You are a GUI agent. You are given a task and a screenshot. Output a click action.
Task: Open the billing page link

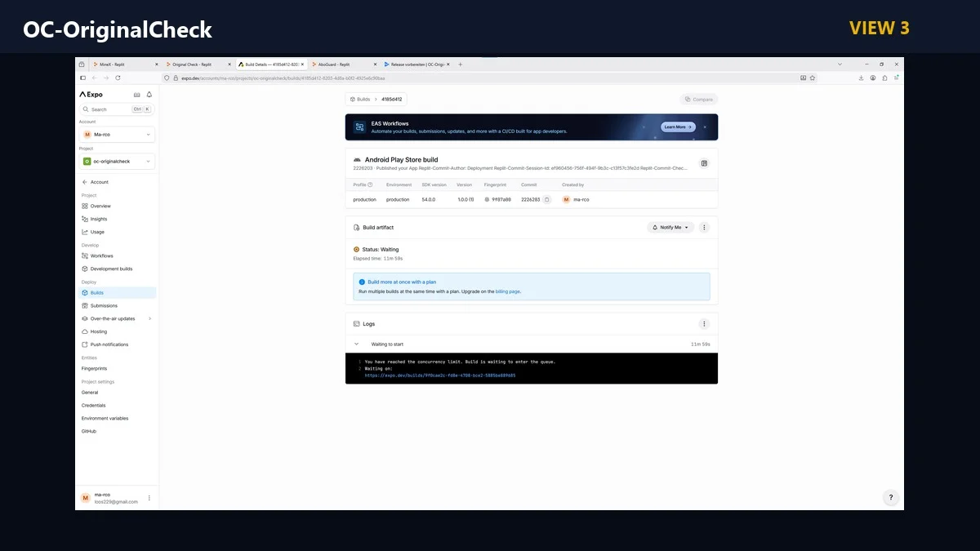507,291
